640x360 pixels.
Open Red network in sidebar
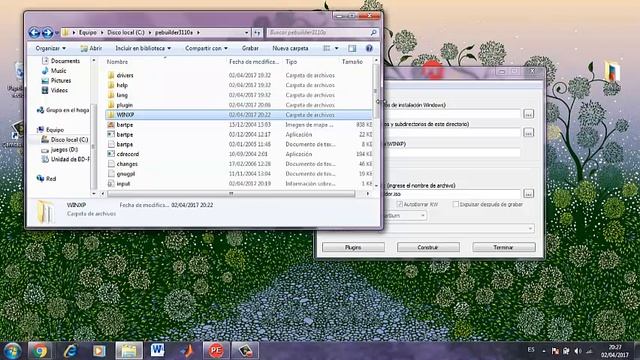[51, 178]
